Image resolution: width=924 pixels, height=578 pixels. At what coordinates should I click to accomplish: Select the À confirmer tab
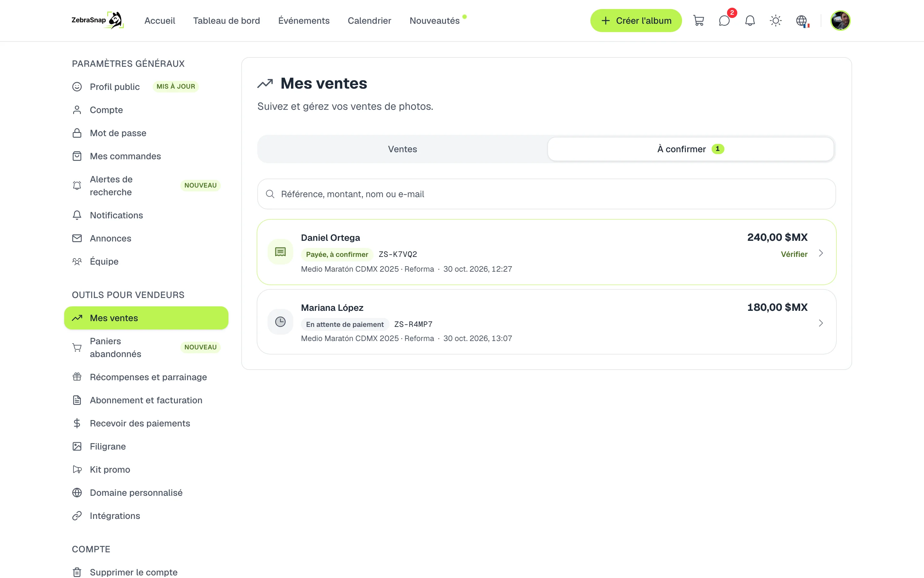690,149
